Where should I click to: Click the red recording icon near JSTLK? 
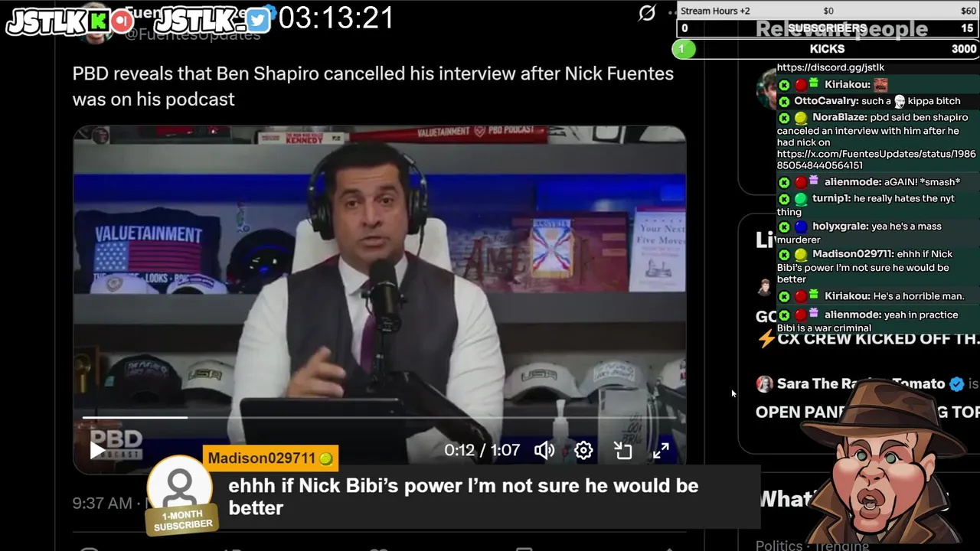[x=122, y=21]
